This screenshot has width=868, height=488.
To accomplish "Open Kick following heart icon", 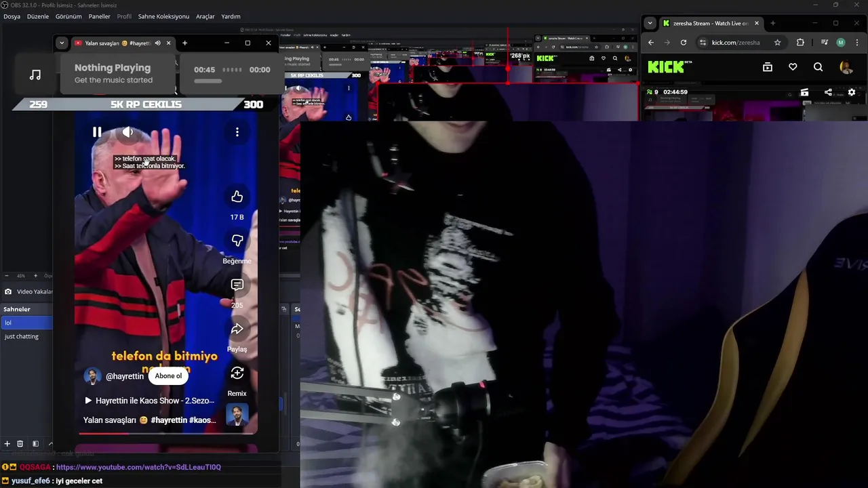I will (793, 67).
